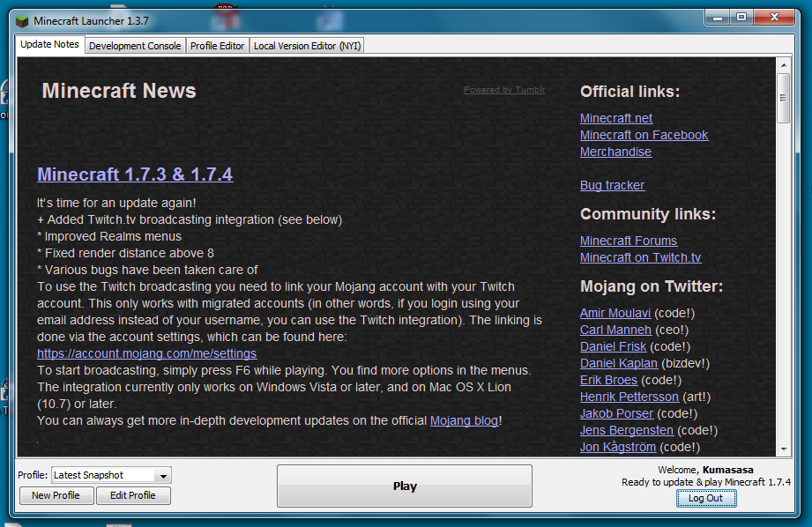Image resolution: width=812 pixels, height=527 pixels.
Task: Click the Minecraft News heading text
Action: pos(119,91)
